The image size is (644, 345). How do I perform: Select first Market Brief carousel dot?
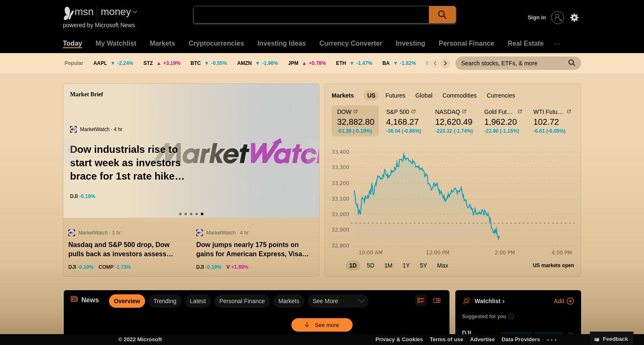[x=180, y=214]
